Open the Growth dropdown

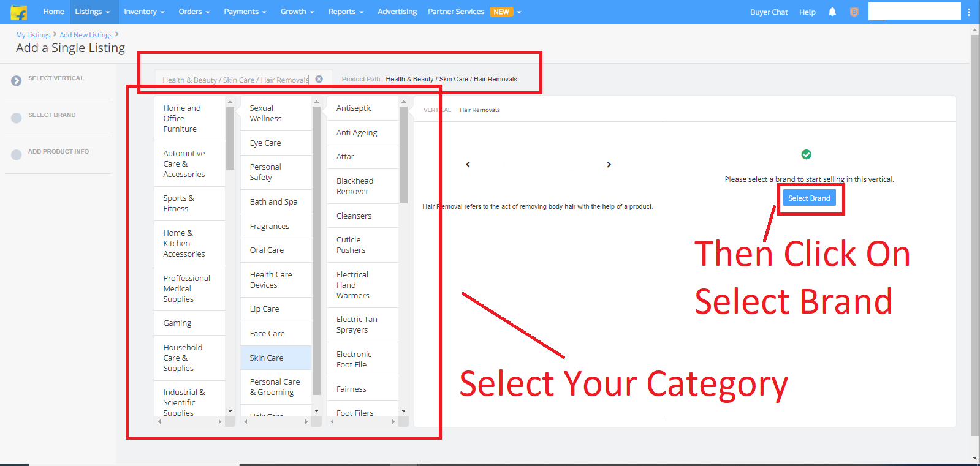pyautogui.click(x=297, y=12)
